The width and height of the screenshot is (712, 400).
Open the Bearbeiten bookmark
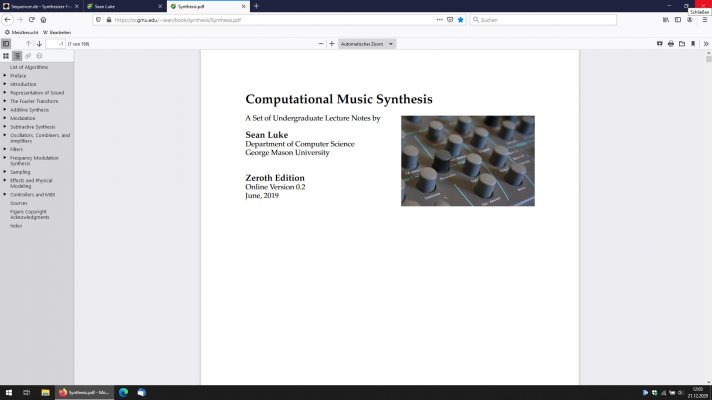click(57, 33)
